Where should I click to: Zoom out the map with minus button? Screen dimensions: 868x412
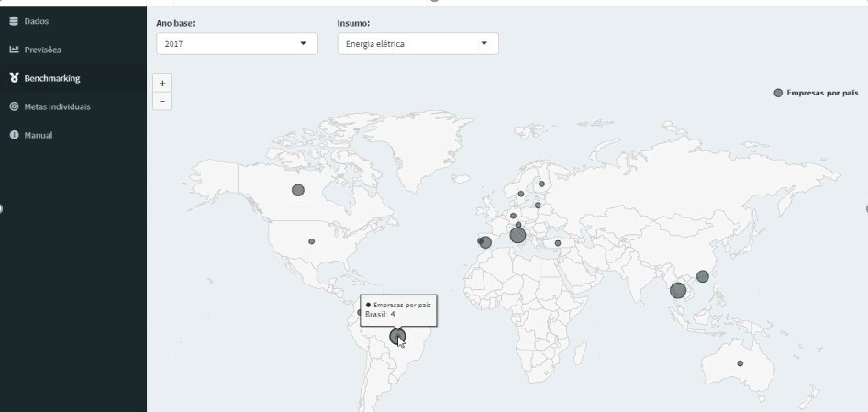(x=162, y=101)
